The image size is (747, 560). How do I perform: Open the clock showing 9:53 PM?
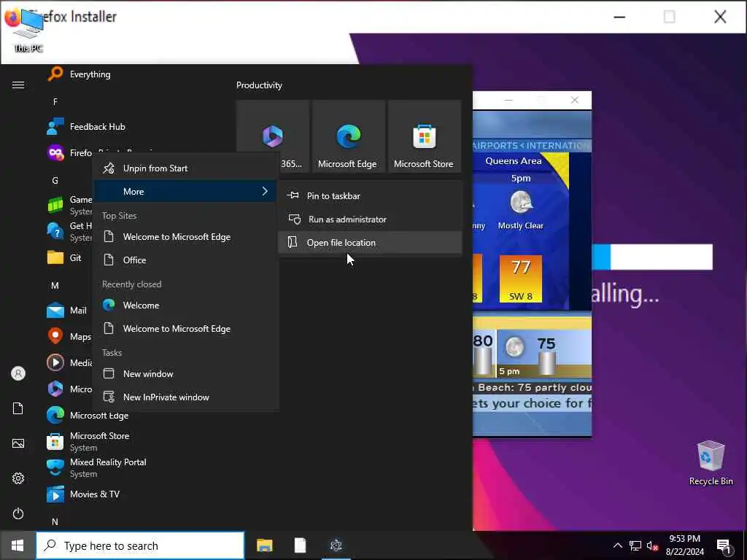(684, 545)
